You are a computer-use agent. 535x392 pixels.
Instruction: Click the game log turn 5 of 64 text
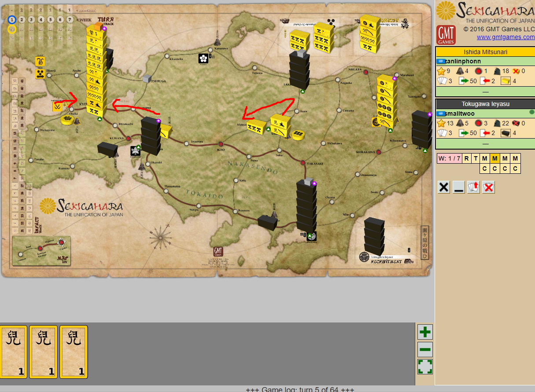tap(300, 389)
